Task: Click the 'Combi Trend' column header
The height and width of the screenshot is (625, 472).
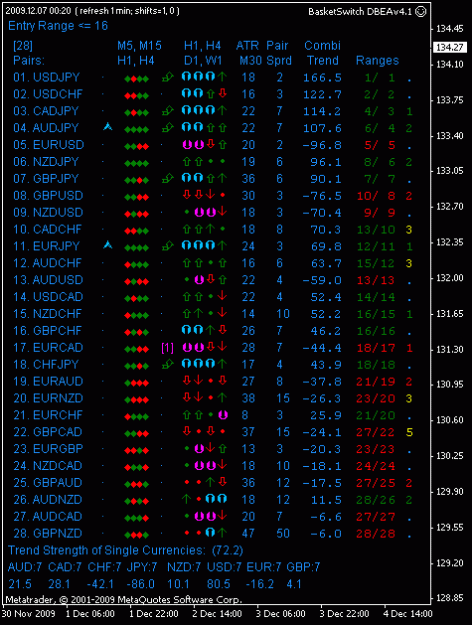Action: (x=323, y=53)
